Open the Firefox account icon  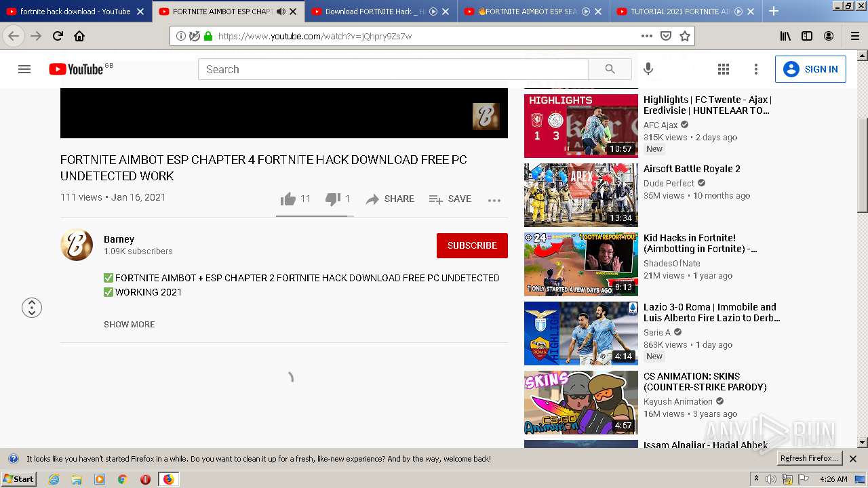829,36
